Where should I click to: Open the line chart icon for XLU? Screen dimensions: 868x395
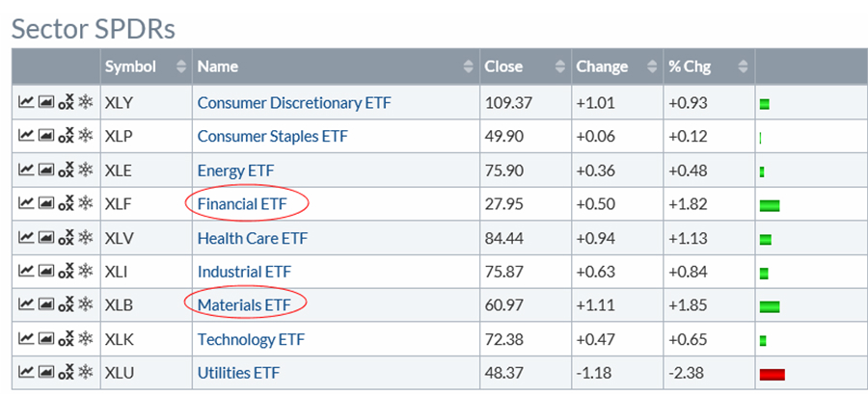point(26,373)
